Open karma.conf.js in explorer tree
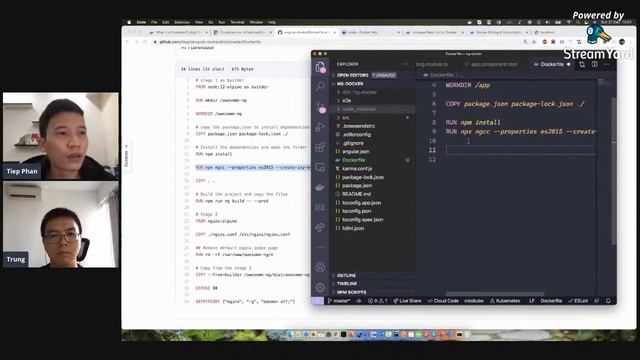640x360 pixels. coord(373,169)
